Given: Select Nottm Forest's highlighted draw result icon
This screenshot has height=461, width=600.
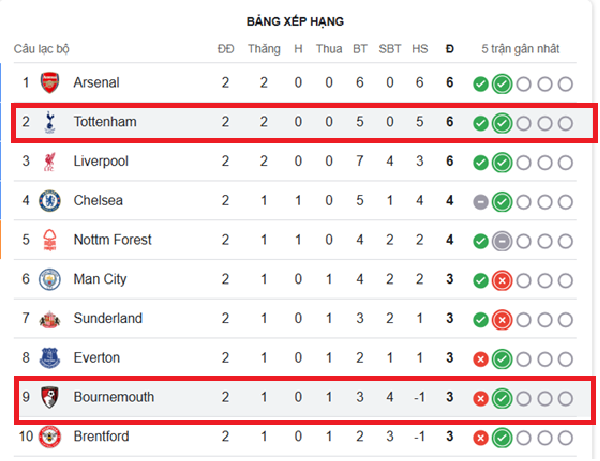Looking at the screenshot, I should click(502, 241).
